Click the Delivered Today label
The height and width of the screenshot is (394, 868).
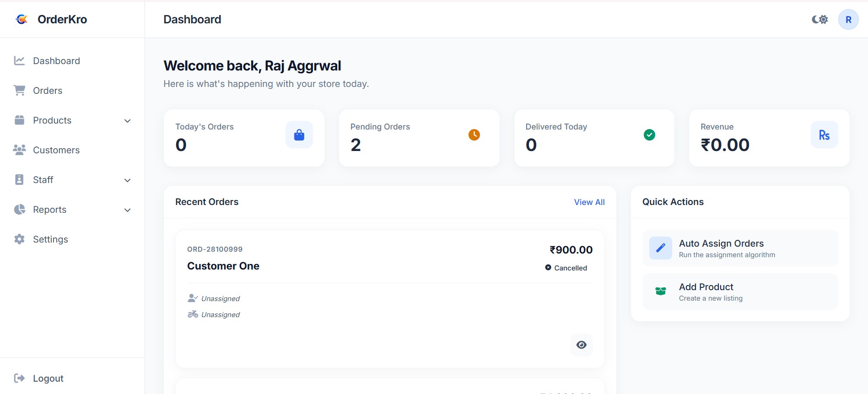click(x=556, y=127)
